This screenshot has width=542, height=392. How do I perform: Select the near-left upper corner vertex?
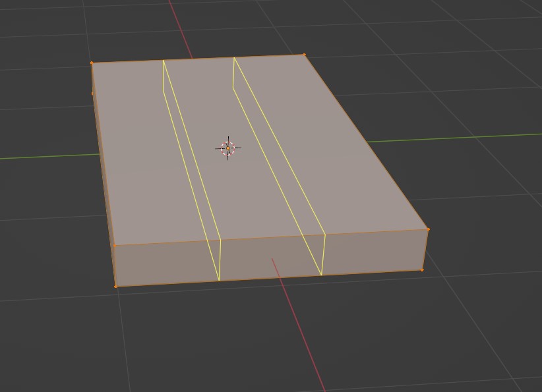[114, 246]
